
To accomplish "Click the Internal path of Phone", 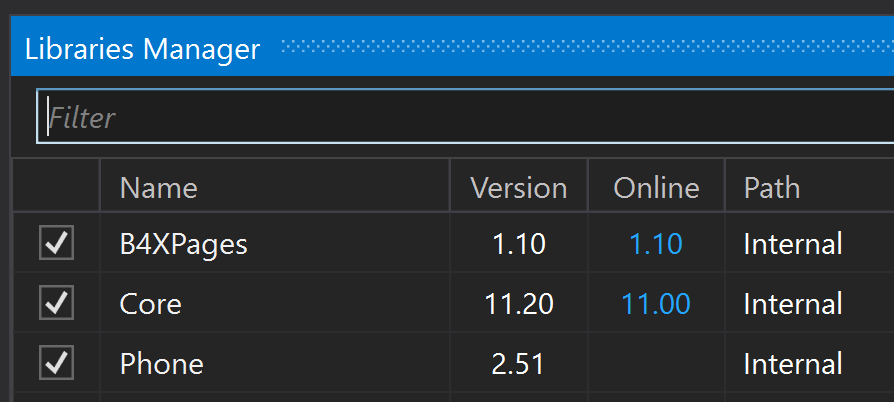I will coord(792,363).
